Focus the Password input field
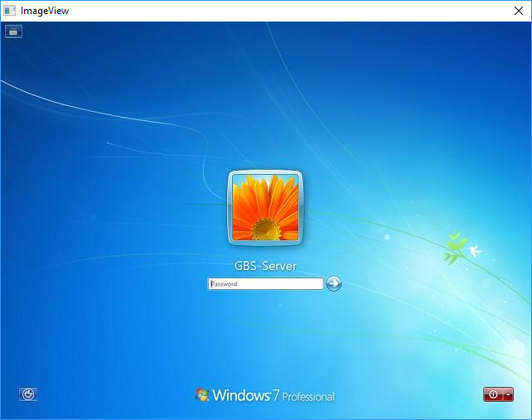Screen dimensions: 532x420 click(x=266, y=283)
